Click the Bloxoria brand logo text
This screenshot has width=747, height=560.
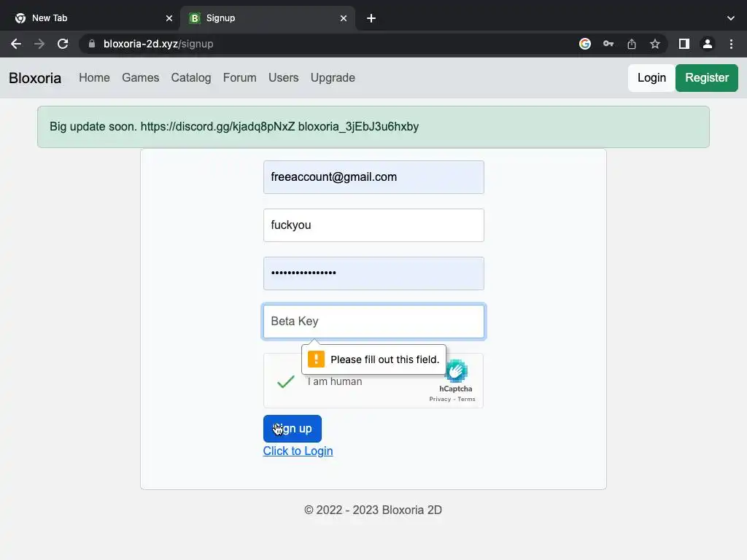coord(35,77)
